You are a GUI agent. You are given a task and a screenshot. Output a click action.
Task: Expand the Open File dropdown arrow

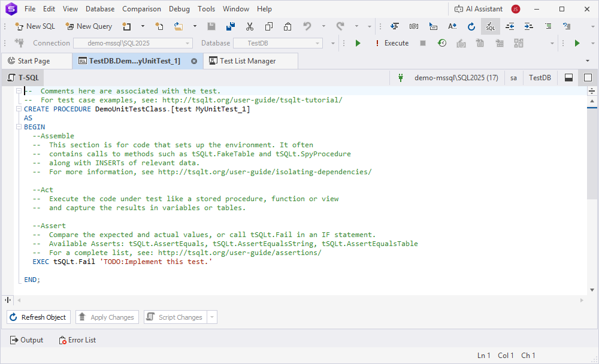click(195, 26)
